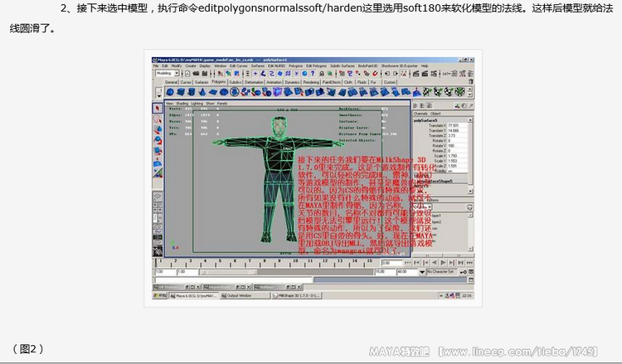Switch to the Rendering shelf tab
This screenshot has height=364, width=622.
coord(311,82)
